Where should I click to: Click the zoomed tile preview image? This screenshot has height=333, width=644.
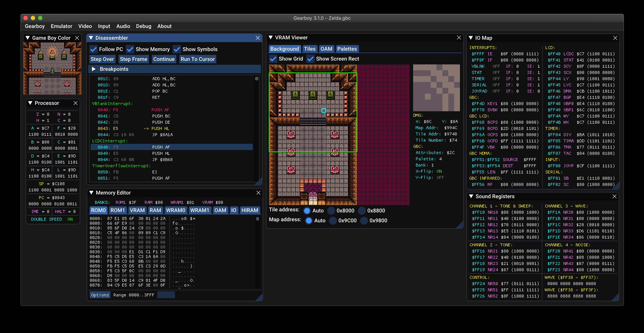pyautogui.click(x=436, y=88)
